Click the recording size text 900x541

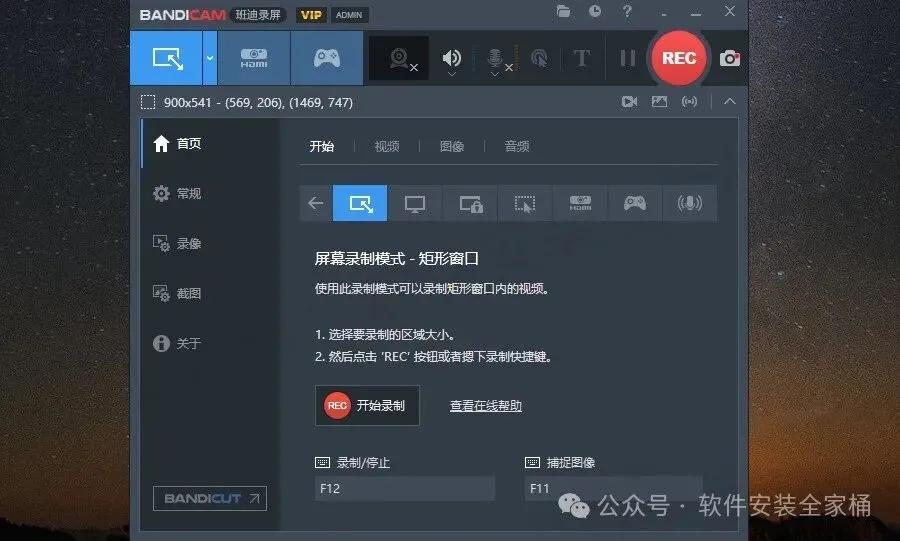coord(188,103)
